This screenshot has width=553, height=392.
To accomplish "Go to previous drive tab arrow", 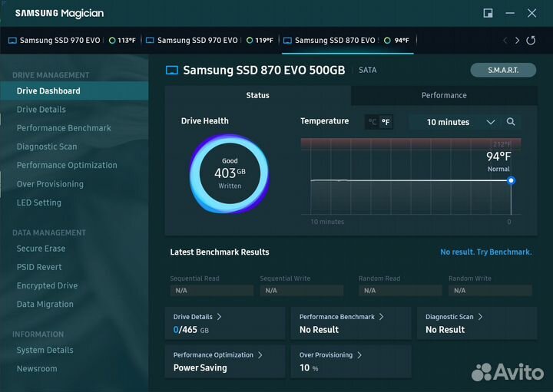I will point(505,41).
